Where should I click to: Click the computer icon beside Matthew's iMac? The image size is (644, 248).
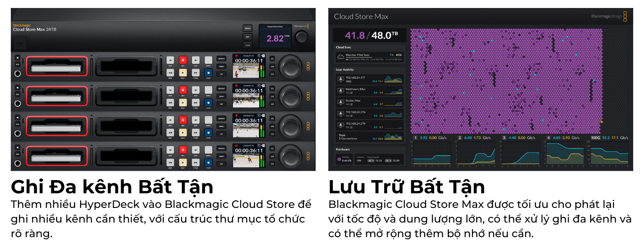pos(340,91)
